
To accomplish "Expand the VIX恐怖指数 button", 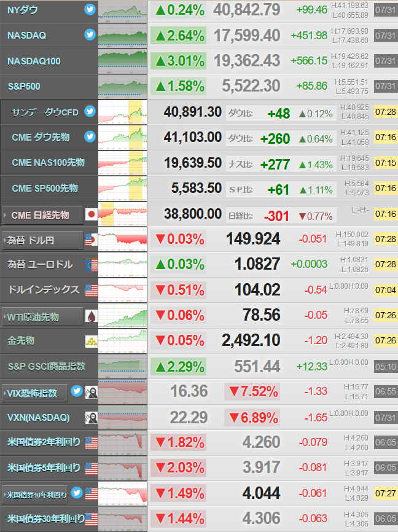I will point(35,393).
